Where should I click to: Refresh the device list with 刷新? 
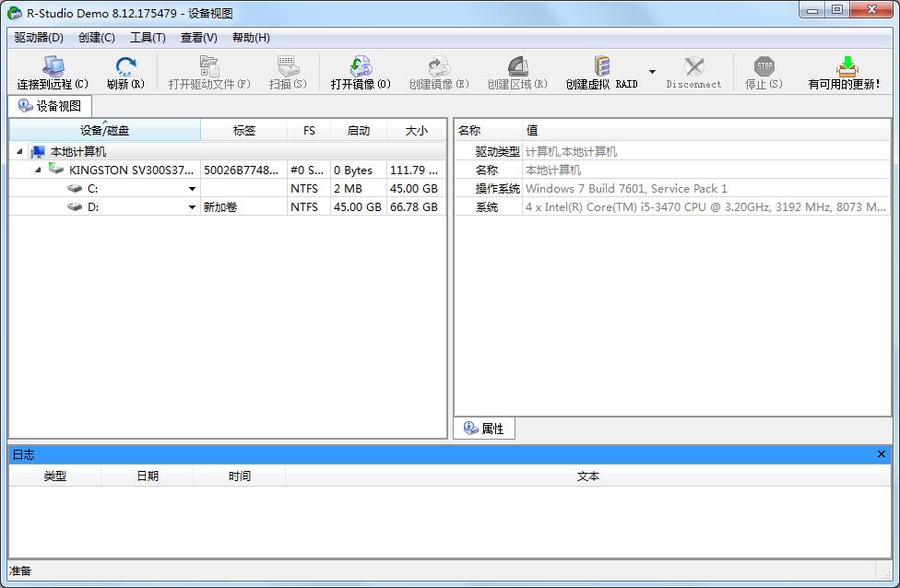click(x=125, y=72)
